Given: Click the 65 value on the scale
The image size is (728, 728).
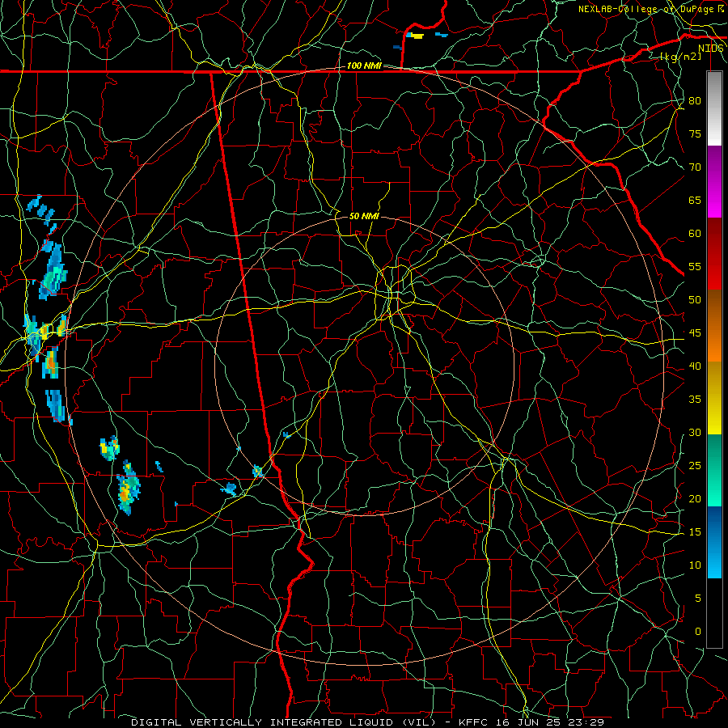Looking at the screenshot, I should pos(695,200).
